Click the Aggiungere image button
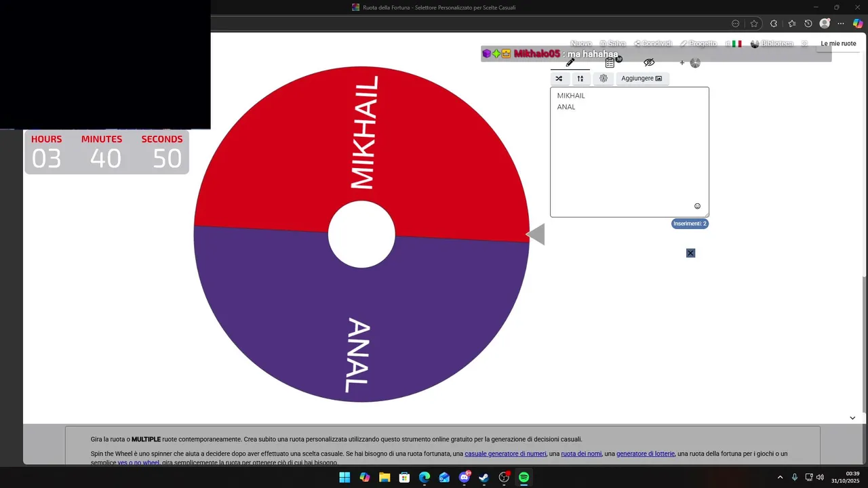The height and width of the screenshot is (488, 868). [642, 79]
